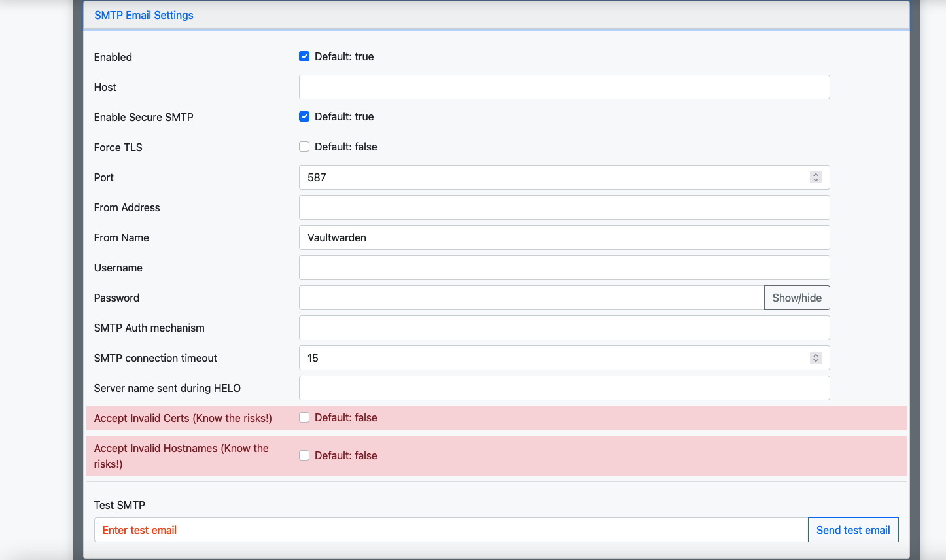946x560 pixels.
Task: Click the From Name field with Vaultwarden
Action: pyautogui.click(x=564, y=237)
